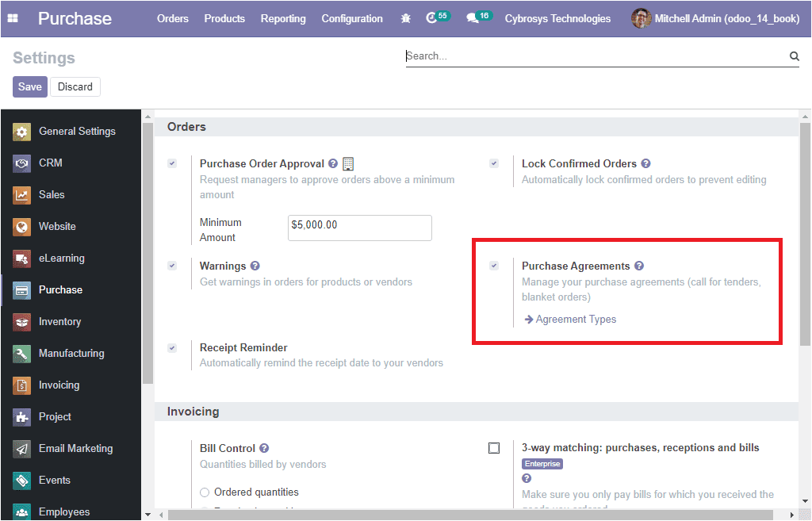The image size is (812, 521).
Task: Open the Reporting menu
Action: click(283, 19)
